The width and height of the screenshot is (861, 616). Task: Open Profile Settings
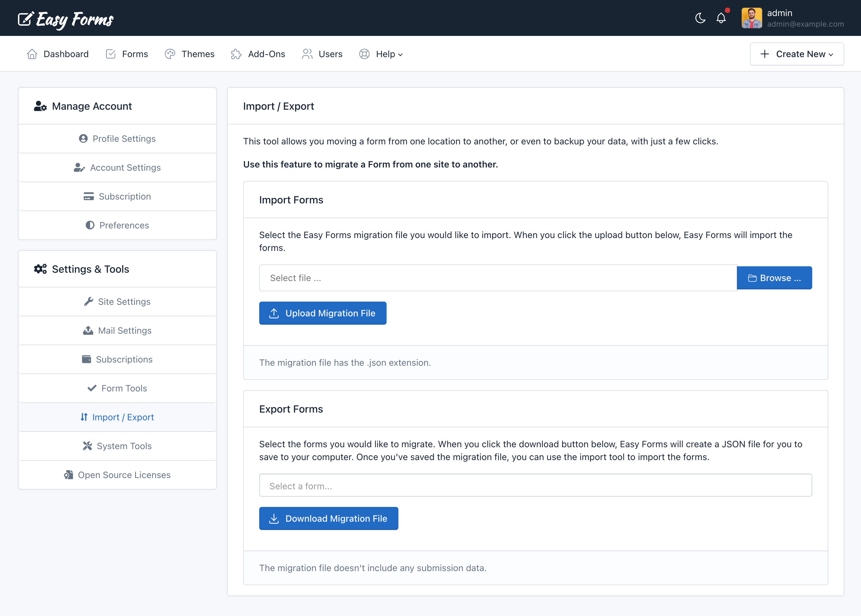(x=117, y=139)
